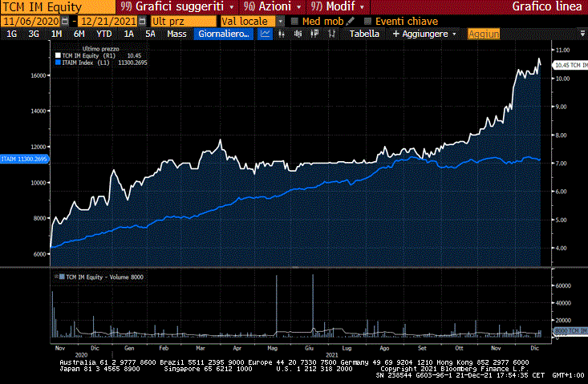Select the 1G time range
The width and height of the screenshot is (588, 384).
[x=11, y=34]
